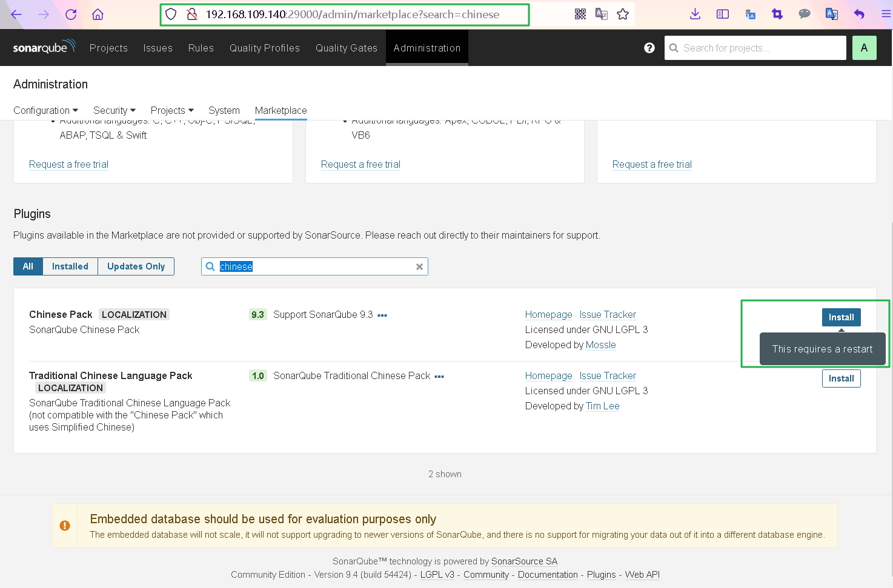Screen dimensions: 893x588
Task: Open Administration in top navigation
Action: (x=427, y=48)
